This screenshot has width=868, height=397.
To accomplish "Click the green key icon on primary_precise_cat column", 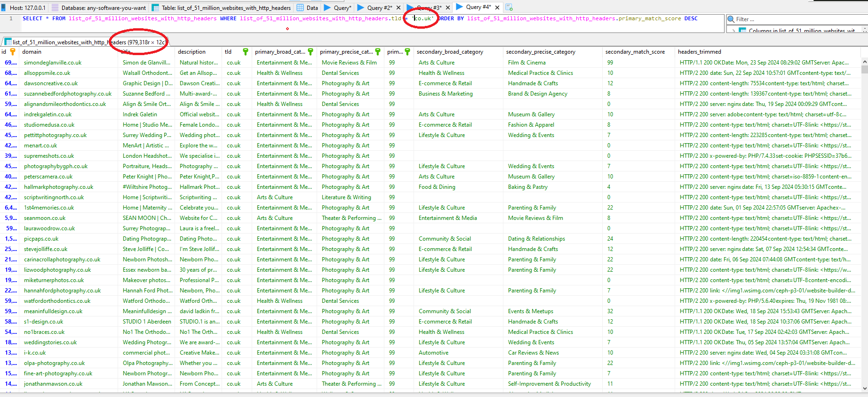I will tap(378, 52).
